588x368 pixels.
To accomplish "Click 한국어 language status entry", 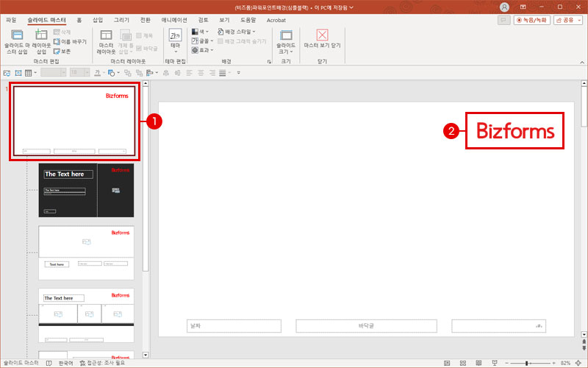I will [x=65, y=363].
